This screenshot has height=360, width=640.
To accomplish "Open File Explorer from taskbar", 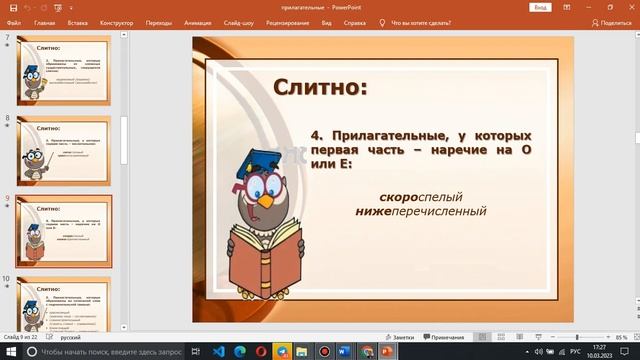I will (302, 351).
